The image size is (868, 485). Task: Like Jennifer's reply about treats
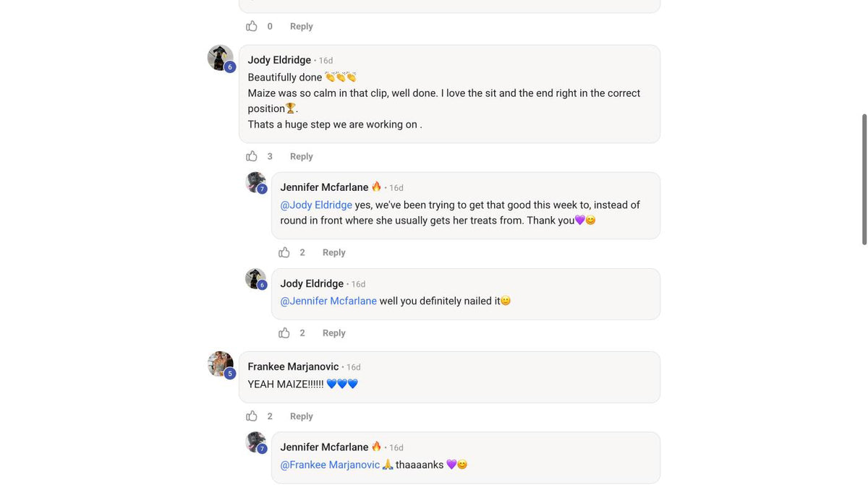pyautogui.click(x=284, y=252)
